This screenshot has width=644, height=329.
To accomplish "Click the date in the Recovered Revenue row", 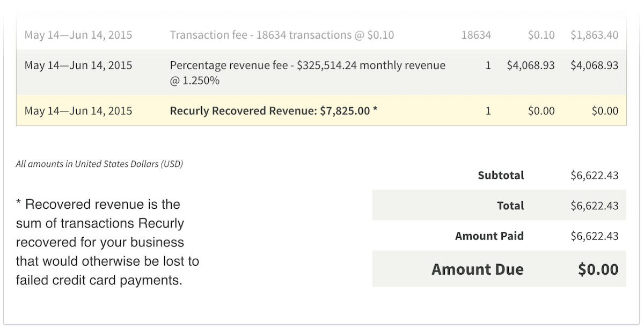I will pyautogui.click(x=78, y=111).
